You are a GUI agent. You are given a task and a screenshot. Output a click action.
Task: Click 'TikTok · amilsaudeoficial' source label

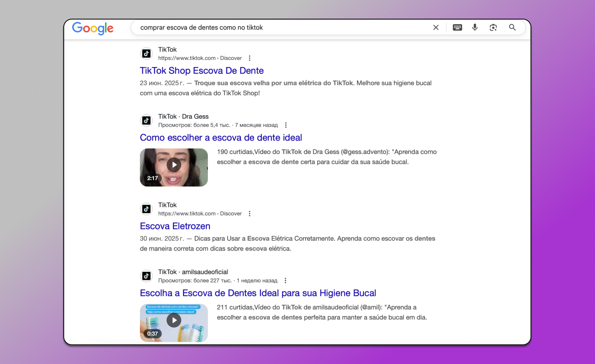pos(193,272)
